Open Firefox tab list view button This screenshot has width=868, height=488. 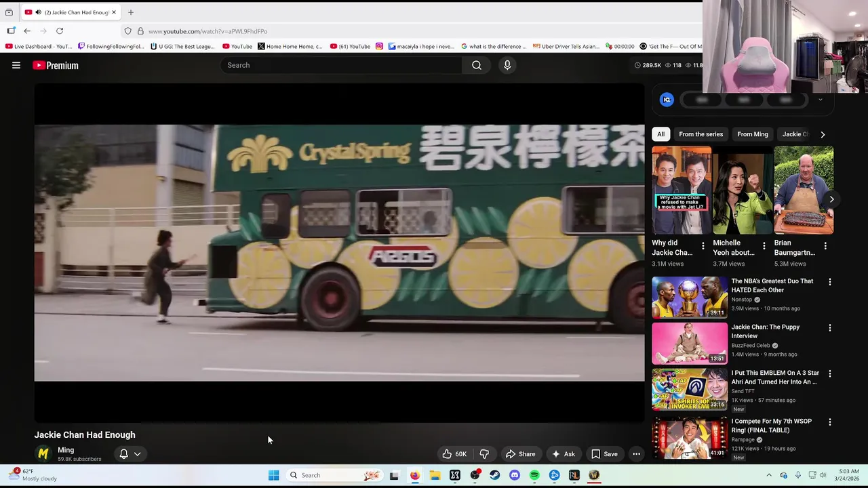(9, 12)
